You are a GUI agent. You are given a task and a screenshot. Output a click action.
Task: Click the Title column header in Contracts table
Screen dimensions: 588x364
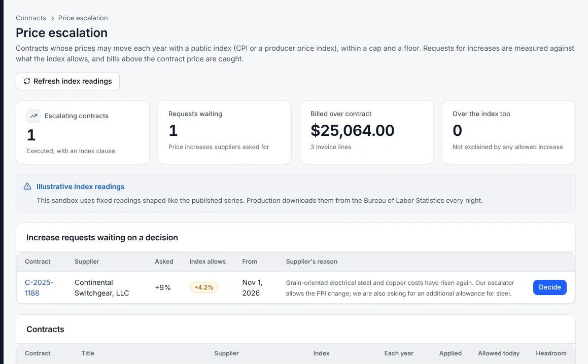[x=88, y=353]
